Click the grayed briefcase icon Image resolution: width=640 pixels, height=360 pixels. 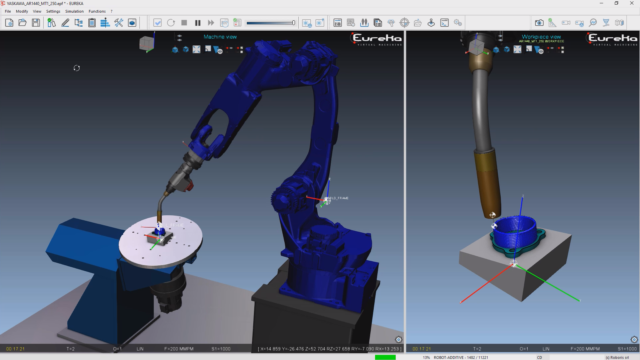click(x=418, y=23)
